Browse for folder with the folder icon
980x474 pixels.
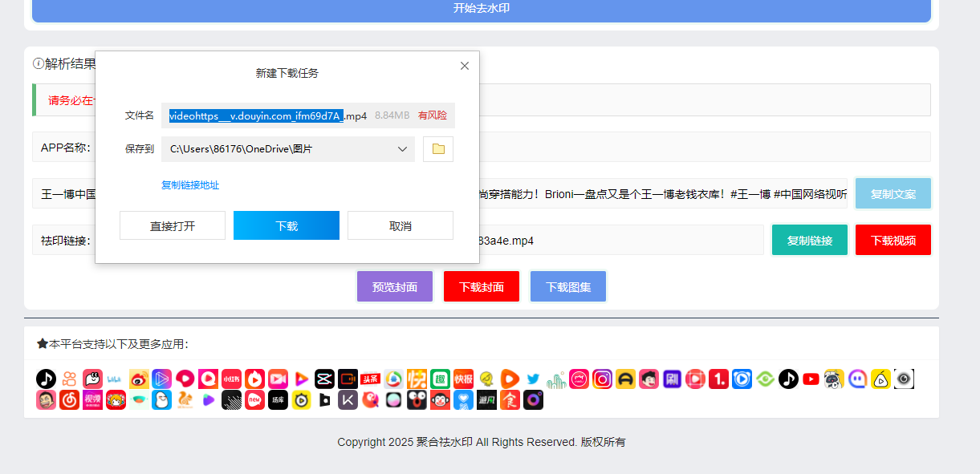tap(438, 149)
